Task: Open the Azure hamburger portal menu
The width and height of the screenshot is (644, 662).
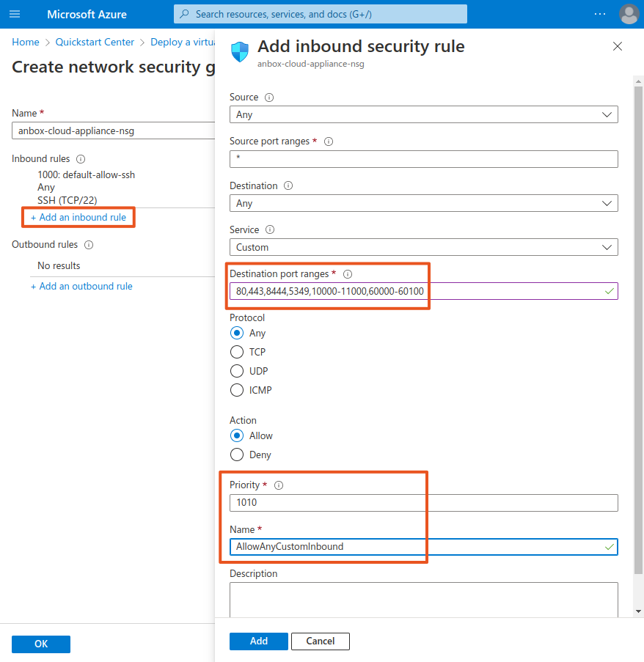Action: (15, 14)
